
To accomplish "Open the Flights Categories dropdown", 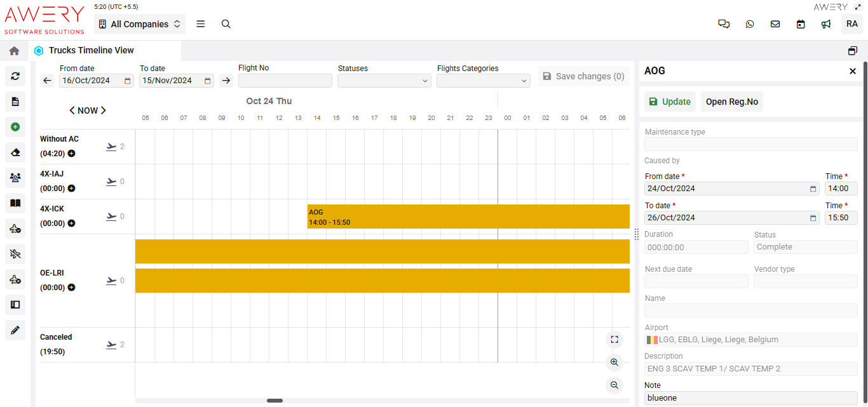I will click(x=483, y=81).
